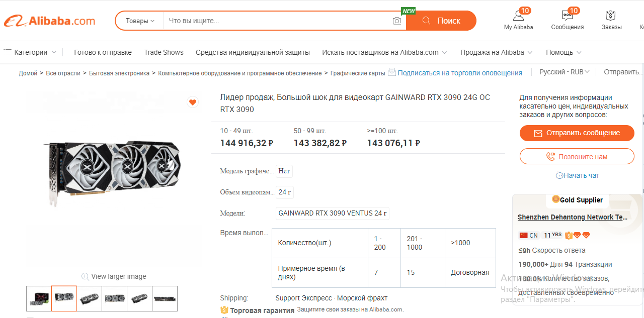644x318 pixels.
Task: Go to Бытовая электроника breadcrumb
Action: [x=119, y=73]
